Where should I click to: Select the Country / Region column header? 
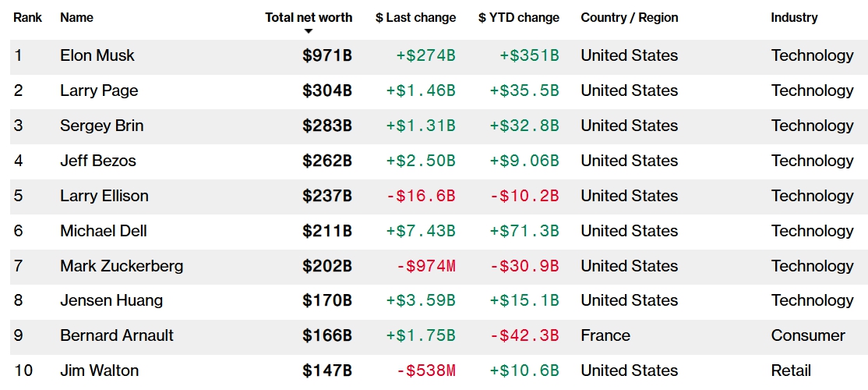630,18
